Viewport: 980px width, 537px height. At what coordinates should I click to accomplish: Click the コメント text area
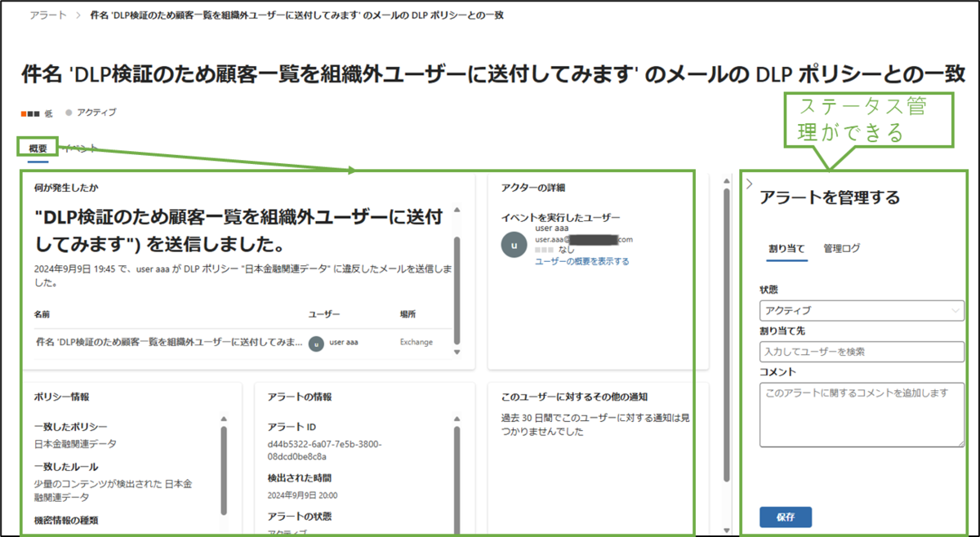point(862,415)
